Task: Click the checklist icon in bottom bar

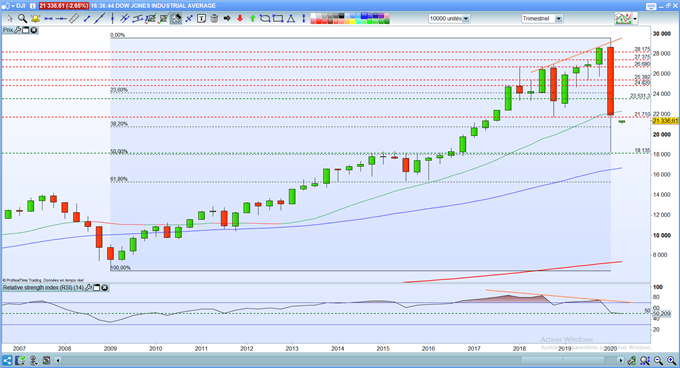Action: [x=20, y=360]
